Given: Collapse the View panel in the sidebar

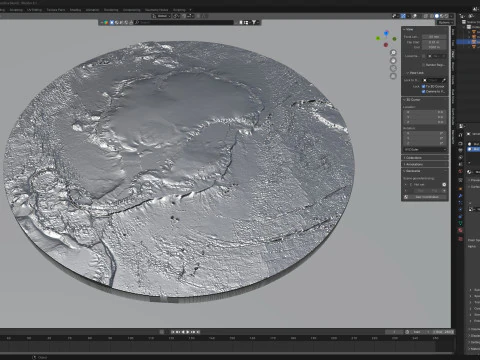Looking at the screenshot, I should 409,29.
